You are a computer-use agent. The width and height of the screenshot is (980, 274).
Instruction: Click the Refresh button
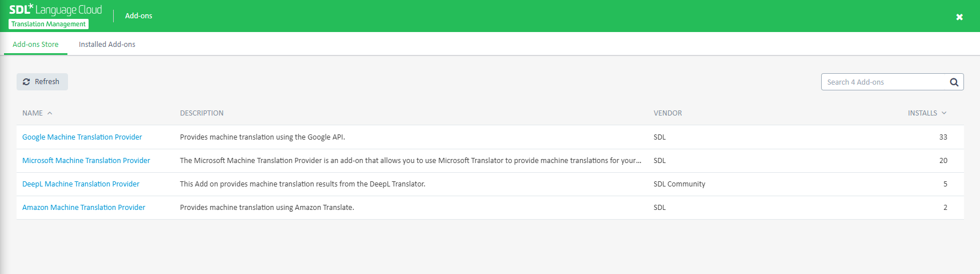42,82
